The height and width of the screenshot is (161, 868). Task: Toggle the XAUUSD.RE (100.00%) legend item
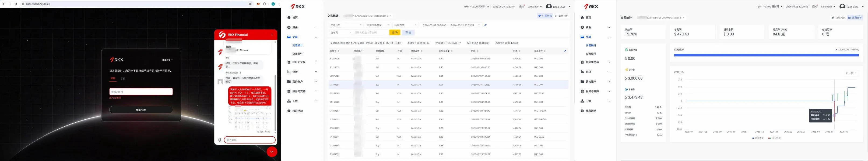click(x=847, y=49)
